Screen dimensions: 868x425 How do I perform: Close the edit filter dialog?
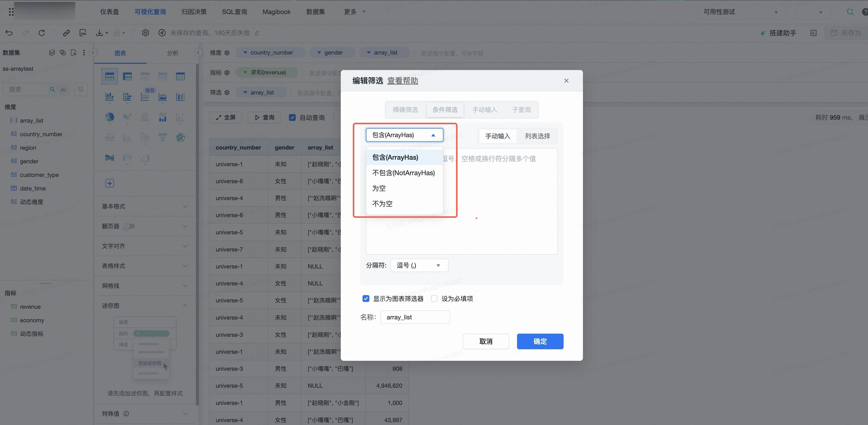566,80
